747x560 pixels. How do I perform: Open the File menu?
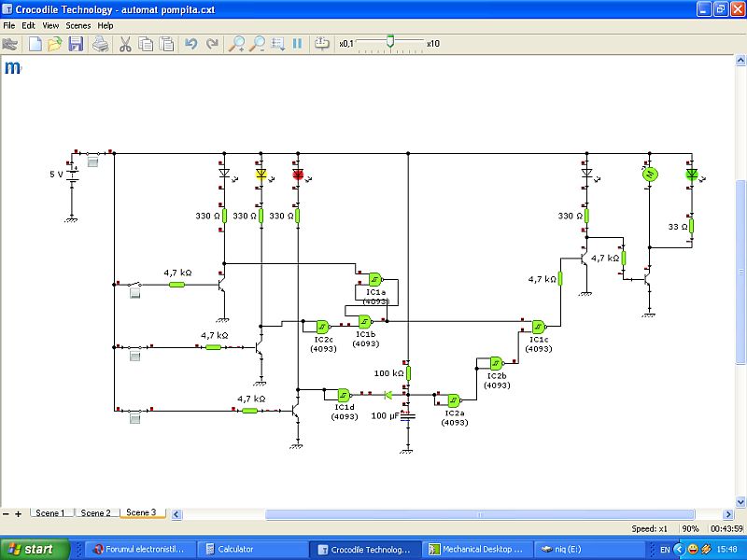tap(9, 25)
